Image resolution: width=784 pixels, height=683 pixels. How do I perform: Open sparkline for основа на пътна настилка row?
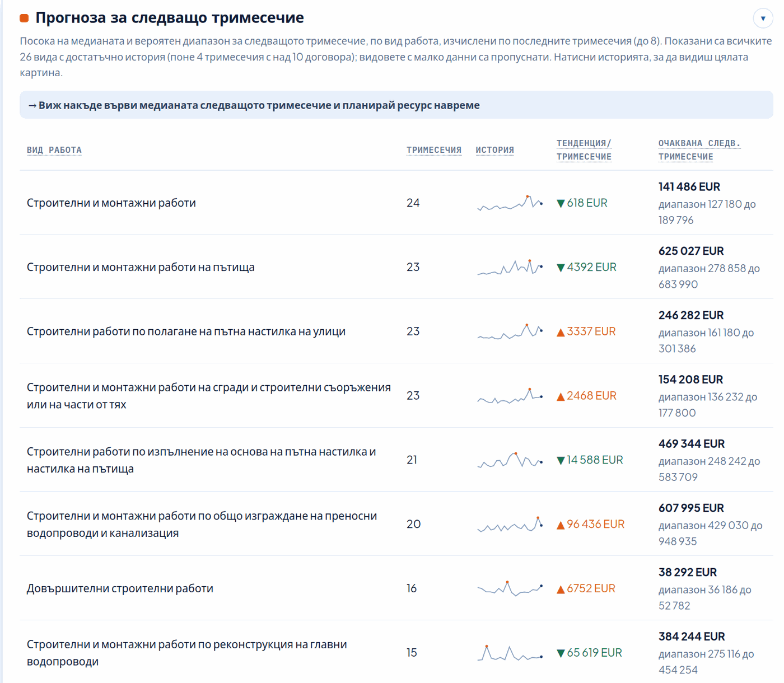coord(510,460)
